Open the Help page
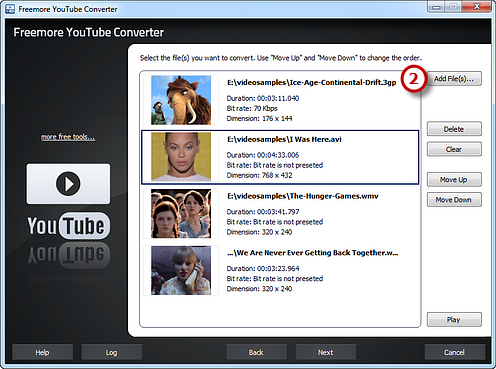Image resolution: width=496 pixels, height=369 pixels. coord(42,352)
